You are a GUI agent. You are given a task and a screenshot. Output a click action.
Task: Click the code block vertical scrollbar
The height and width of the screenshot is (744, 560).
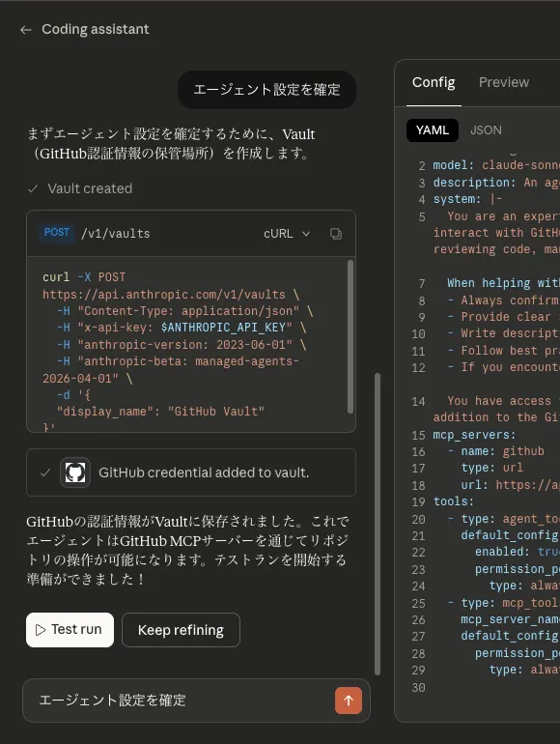pos(350,337)
